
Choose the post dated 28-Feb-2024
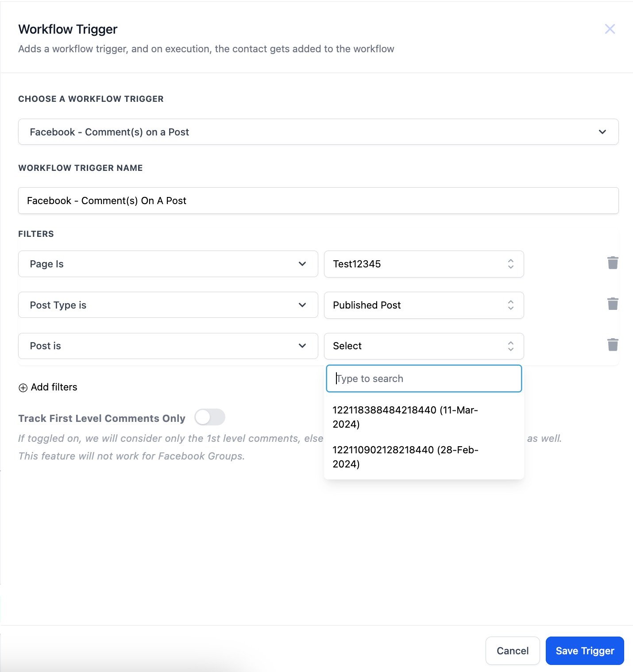(405, 457)
